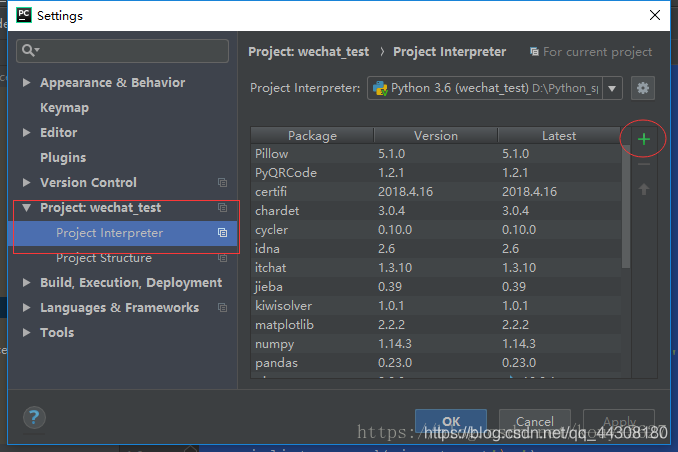Click the package list scrollbar
The image size is (678, 452).
click(x=626, y=206)
